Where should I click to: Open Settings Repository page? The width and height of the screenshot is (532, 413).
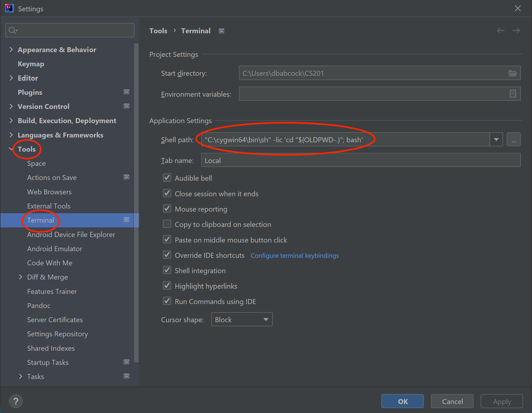click(x=58, y=334)
